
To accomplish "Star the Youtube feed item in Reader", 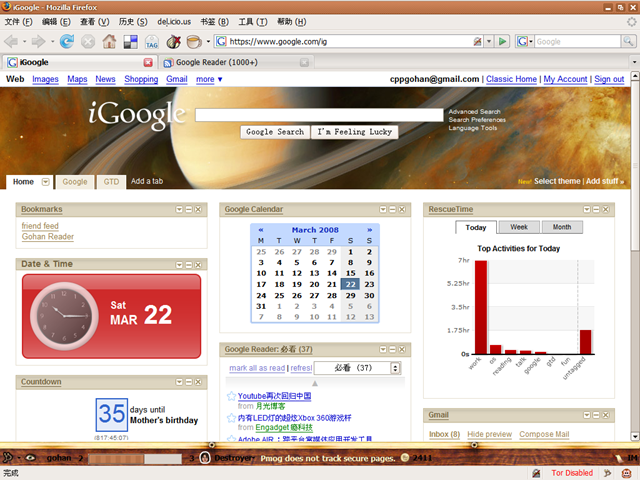I will tap(231, 396).
